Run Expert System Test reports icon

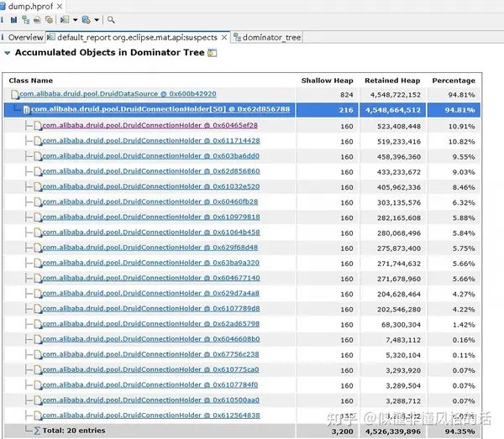tap(65, 20)
